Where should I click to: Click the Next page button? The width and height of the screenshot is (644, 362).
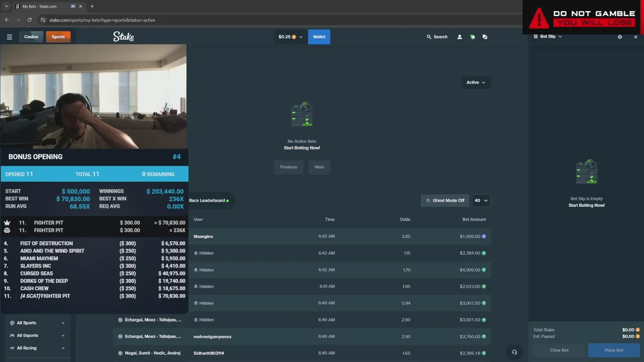319,167
